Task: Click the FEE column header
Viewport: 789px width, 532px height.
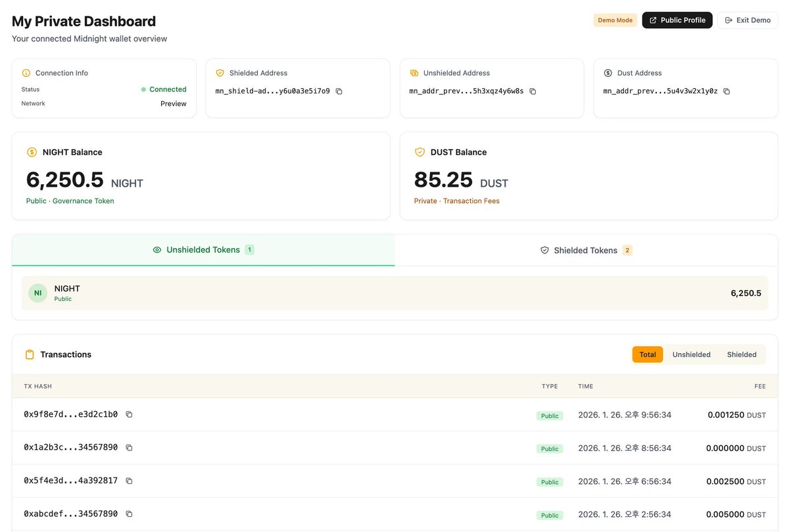Action: [x=760, y=387]
